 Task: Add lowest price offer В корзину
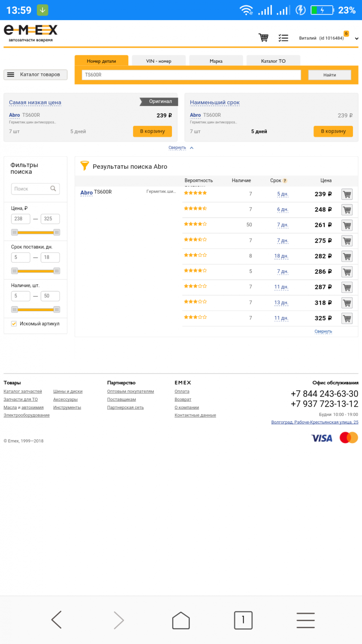click(152, 131)
